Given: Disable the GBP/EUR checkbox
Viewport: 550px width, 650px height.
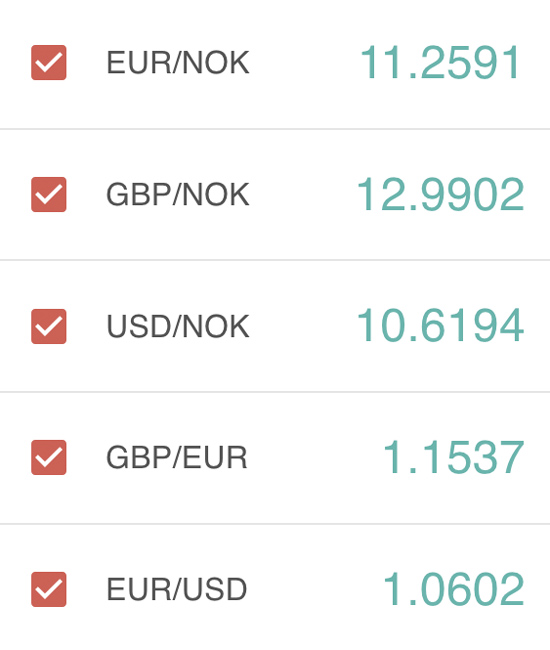Looking at the screenshot, I should tap(48, 457).
